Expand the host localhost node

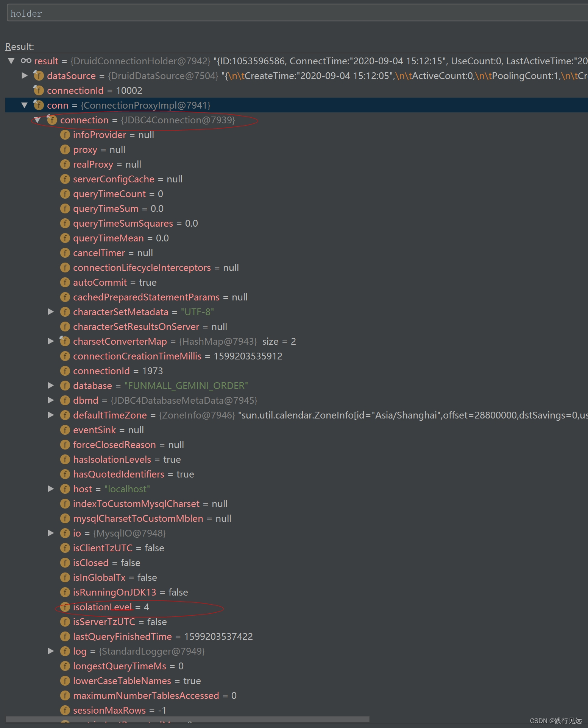pyautogui.click(x=51, y=488)
